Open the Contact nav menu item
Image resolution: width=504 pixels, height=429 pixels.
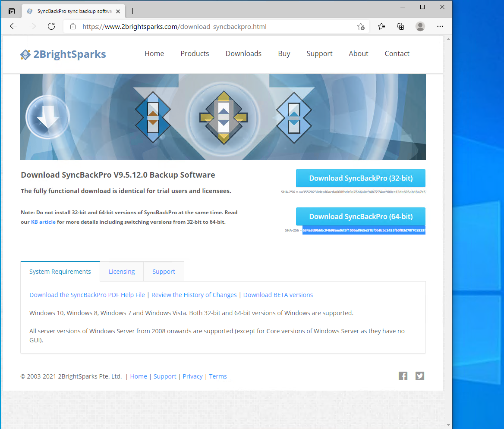(x=397, y=53)
